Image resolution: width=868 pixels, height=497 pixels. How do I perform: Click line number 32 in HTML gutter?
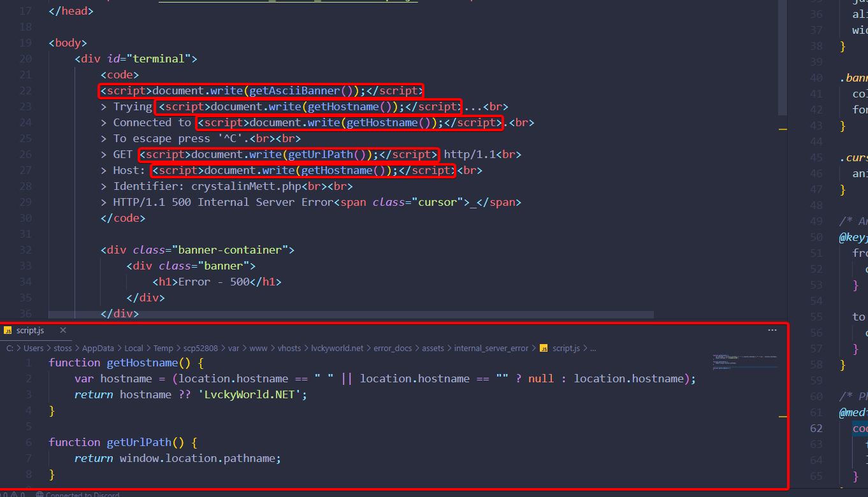[25, 250]
